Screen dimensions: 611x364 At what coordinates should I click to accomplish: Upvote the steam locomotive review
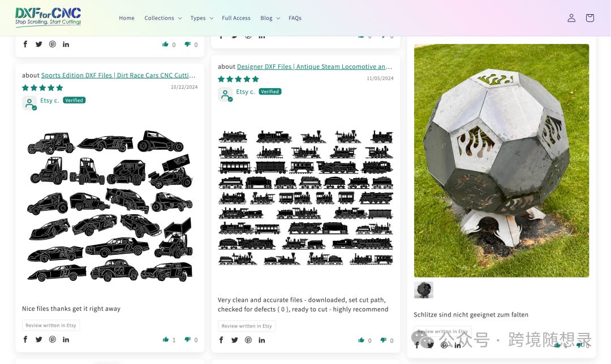(x=361, y=340)
